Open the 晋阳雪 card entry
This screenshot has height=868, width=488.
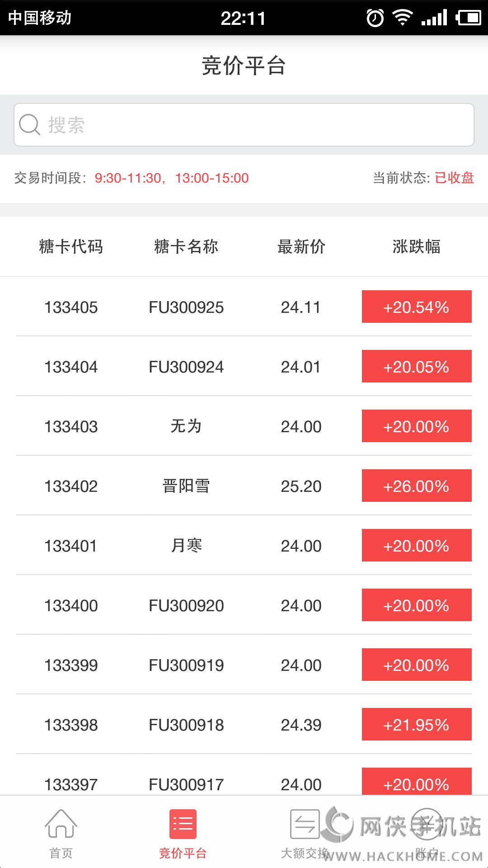tap(186, 486)
